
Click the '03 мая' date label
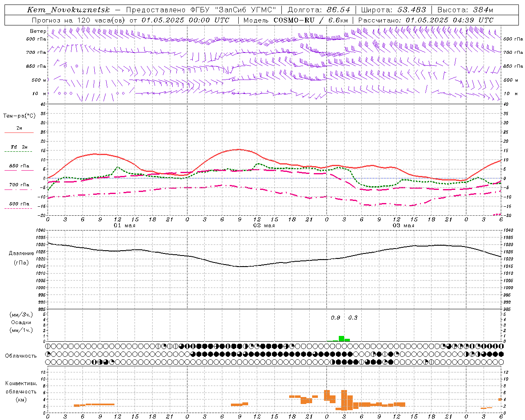pyautogui.click(x=404, y=226)
